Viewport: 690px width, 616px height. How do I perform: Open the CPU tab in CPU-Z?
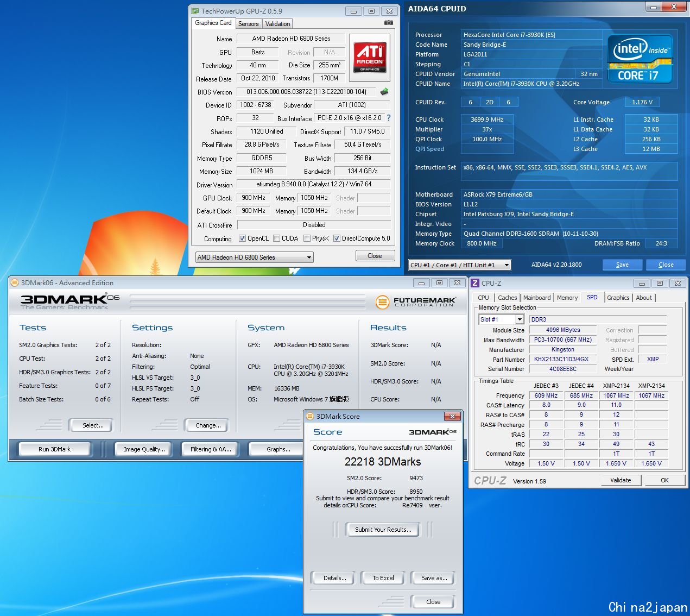tap(483, 298)
